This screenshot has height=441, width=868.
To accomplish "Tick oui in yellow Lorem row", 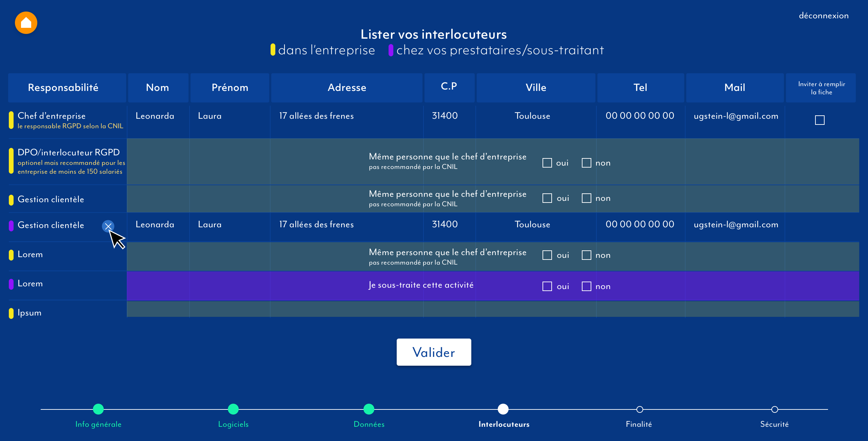I will pos(547,255).
